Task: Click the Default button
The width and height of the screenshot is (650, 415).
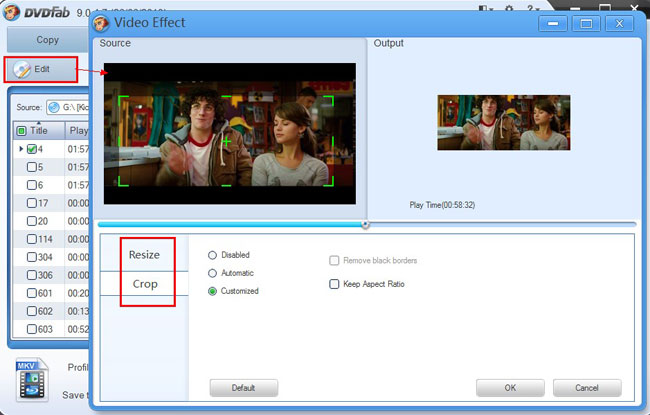Action: pos(243,388)
